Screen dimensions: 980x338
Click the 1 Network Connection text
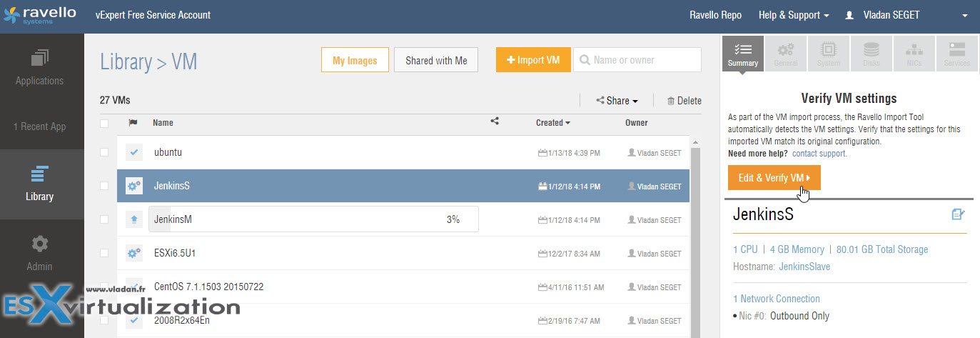tap(777, 299)
